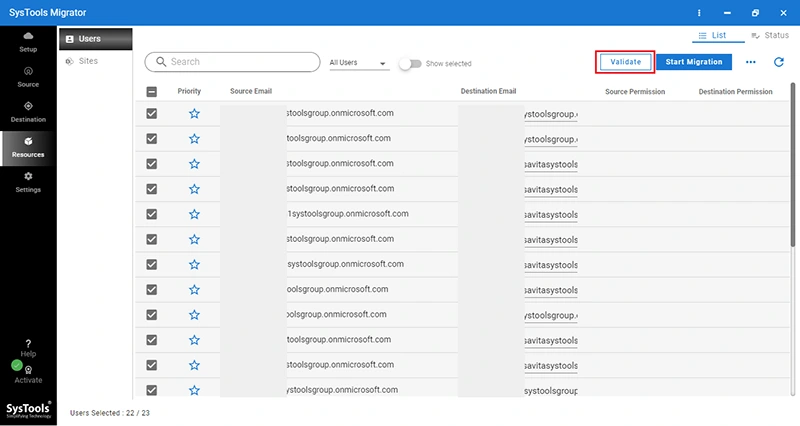Viewport: 800px width, 426px height.
Task: Star priority for tenth user row
Action: [194, 340]
